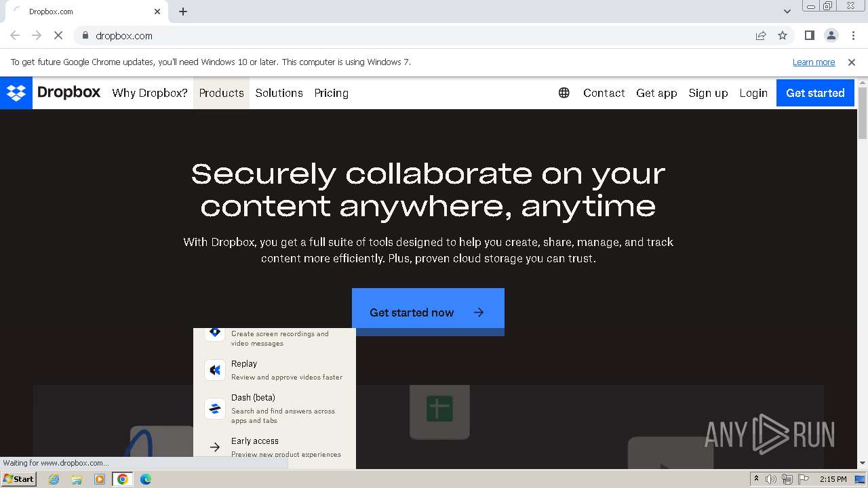The image size is (868, 488).
Task: Bookmark this tab with star icon
Action: [x=783, y=35]
